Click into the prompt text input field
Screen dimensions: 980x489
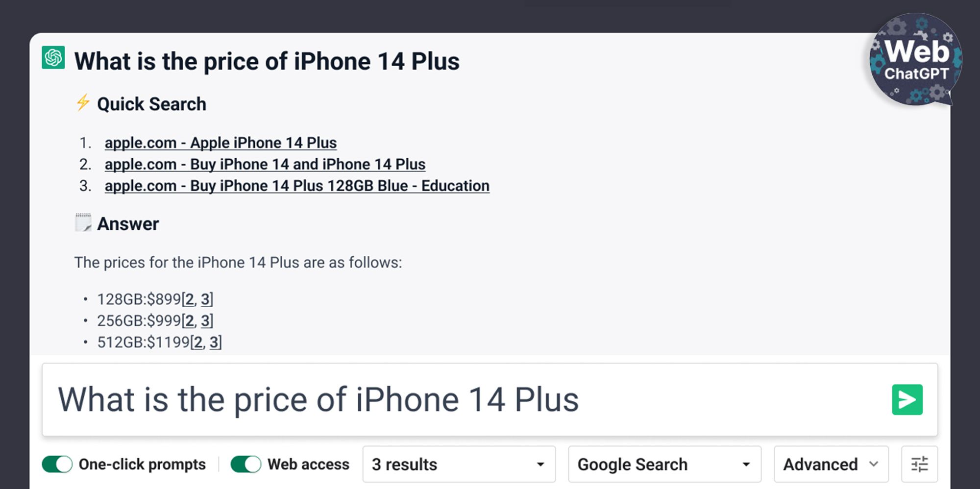[x=465, y=399]
